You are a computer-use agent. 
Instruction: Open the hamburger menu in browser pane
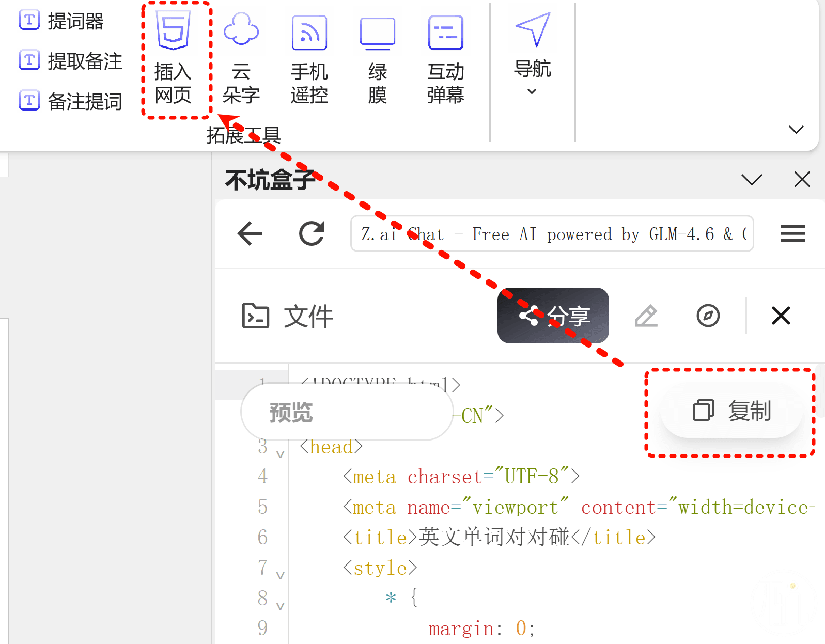click(792, 233)
